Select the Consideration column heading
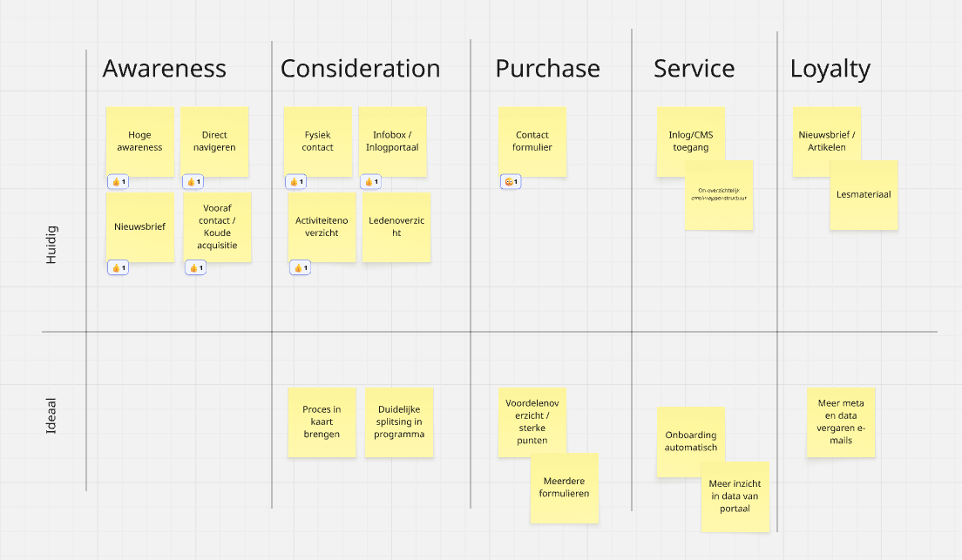Image resolution: width=962 pixels, height=560 pixels. click(360, 69)
